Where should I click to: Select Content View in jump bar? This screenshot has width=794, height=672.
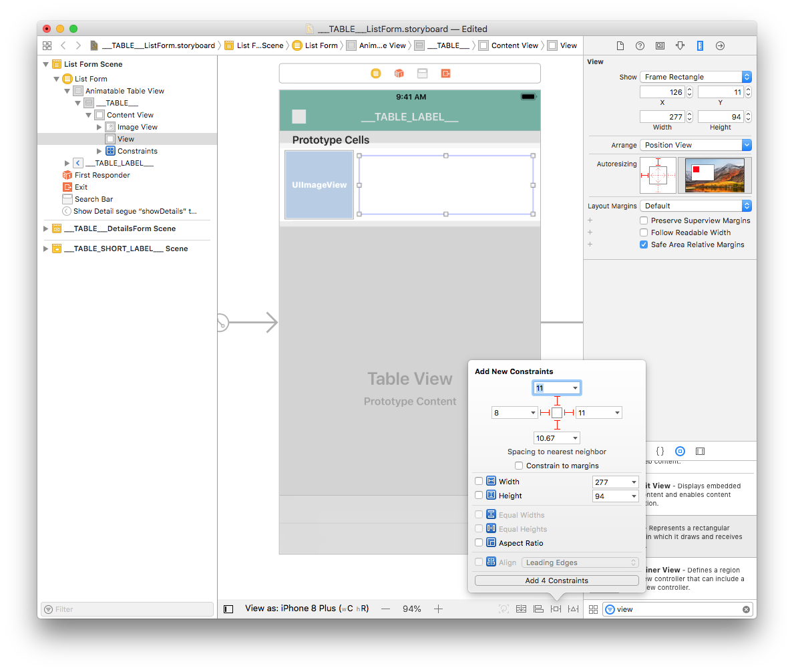click(509, 45)
